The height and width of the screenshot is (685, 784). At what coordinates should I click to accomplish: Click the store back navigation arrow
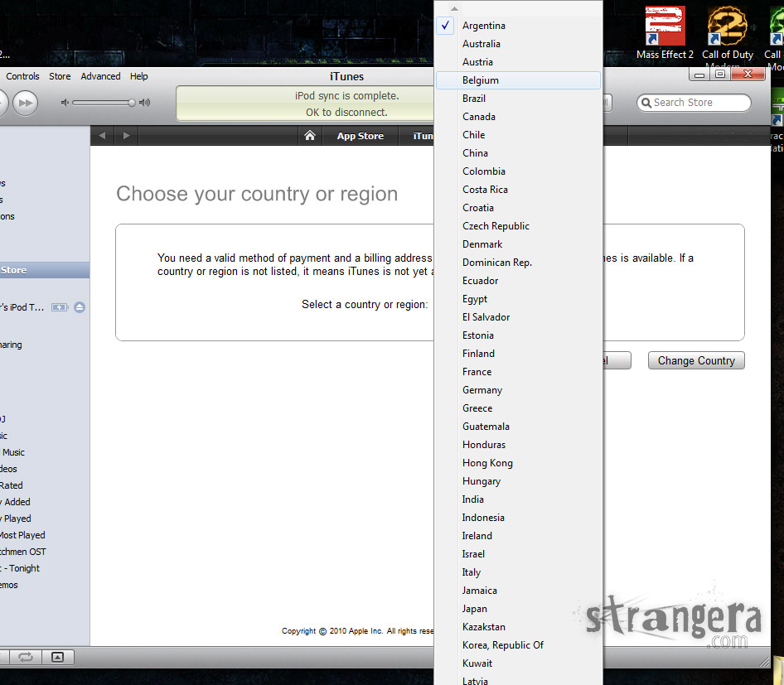point(102,136)
